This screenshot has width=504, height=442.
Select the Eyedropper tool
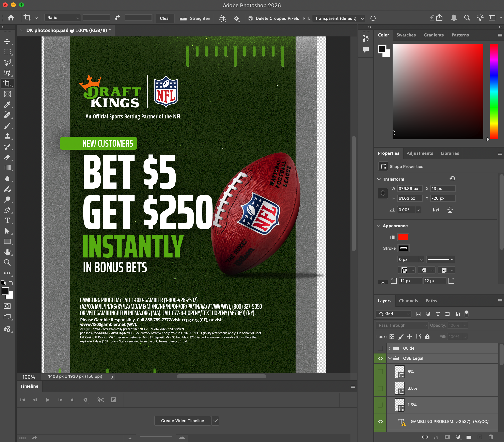click(7, 105)
